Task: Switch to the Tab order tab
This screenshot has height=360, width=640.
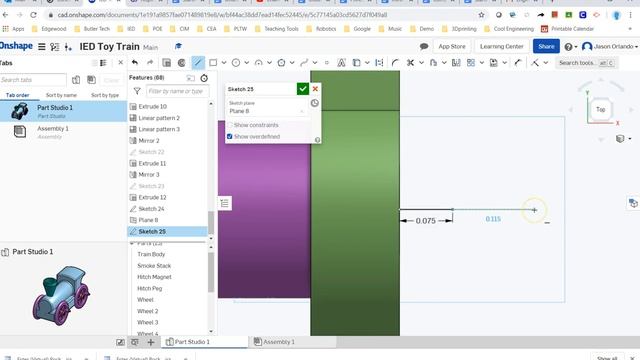Action: tap(18, 95)
